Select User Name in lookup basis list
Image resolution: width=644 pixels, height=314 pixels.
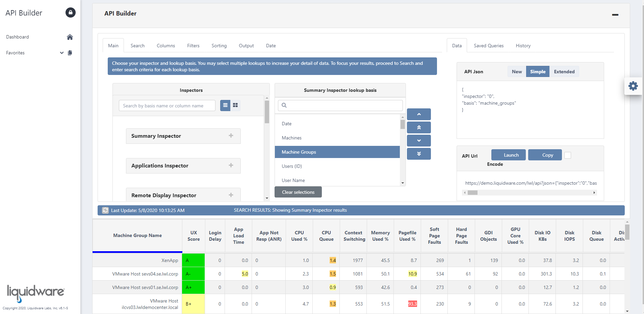(337, 180)
